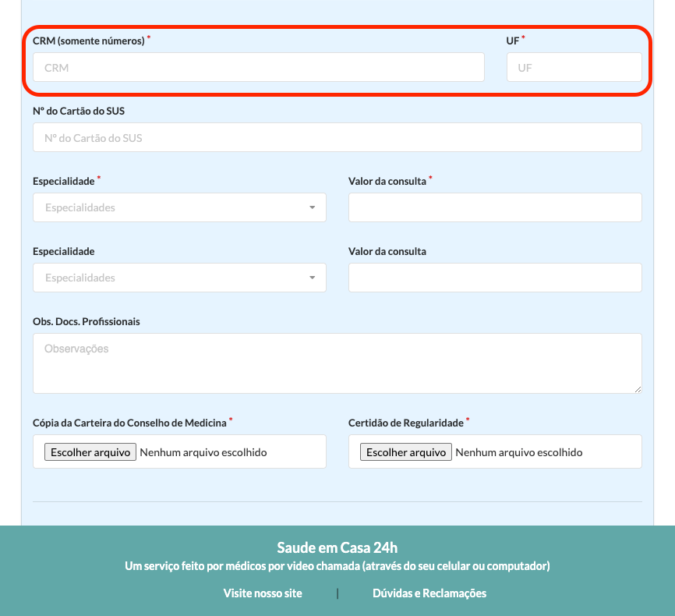Click the arrow on the second Especialidades combo box
Screen dimensions: 675x616
coord(312,278)
